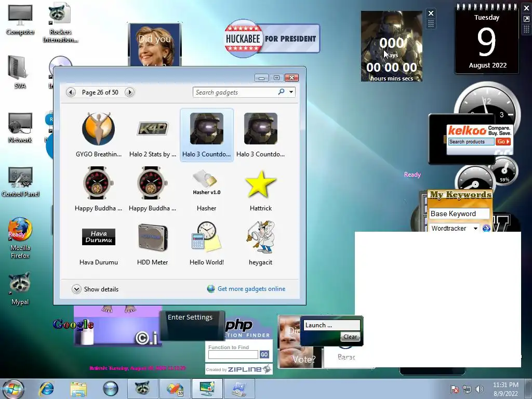This screenshot has width=532, height=399.
Task: Select the HDD Meter gadget
Action: (x=152, y=243)
